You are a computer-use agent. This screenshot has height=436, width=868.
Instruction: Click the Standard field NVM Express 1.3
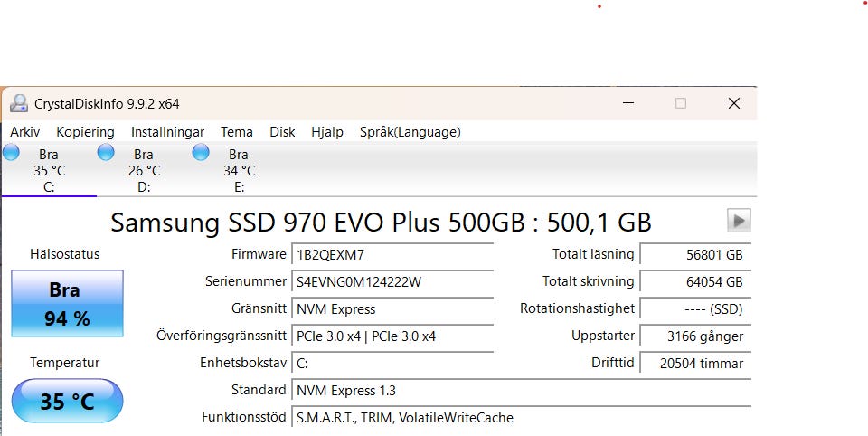click(522, 391)
